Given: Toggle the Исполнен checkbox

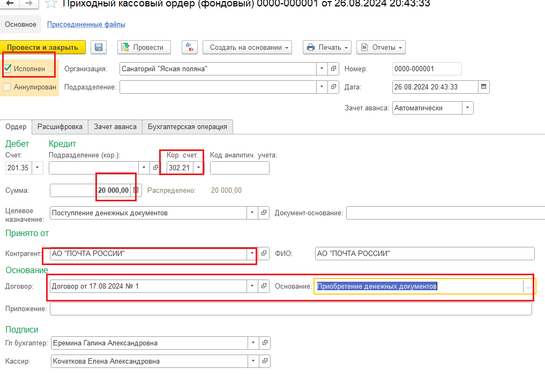Looking at the screenshot, I should click(x=7, y=69).
